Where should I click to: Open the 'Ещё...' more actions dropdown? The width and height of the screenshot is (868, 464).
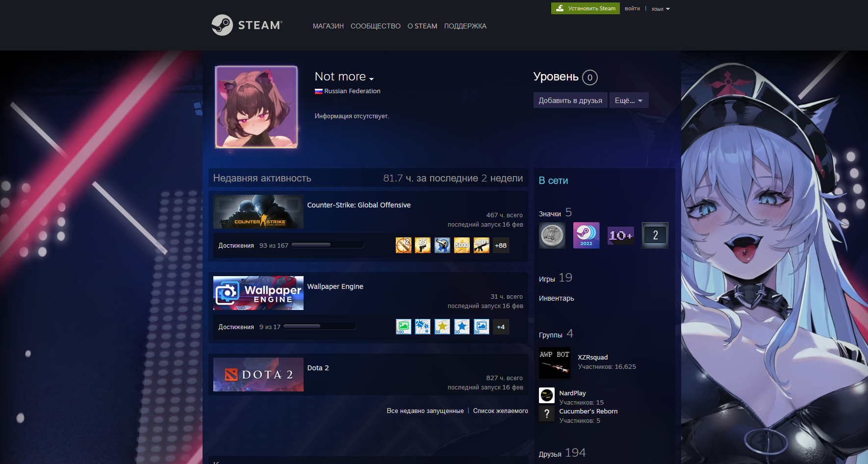tap(629, 100)
